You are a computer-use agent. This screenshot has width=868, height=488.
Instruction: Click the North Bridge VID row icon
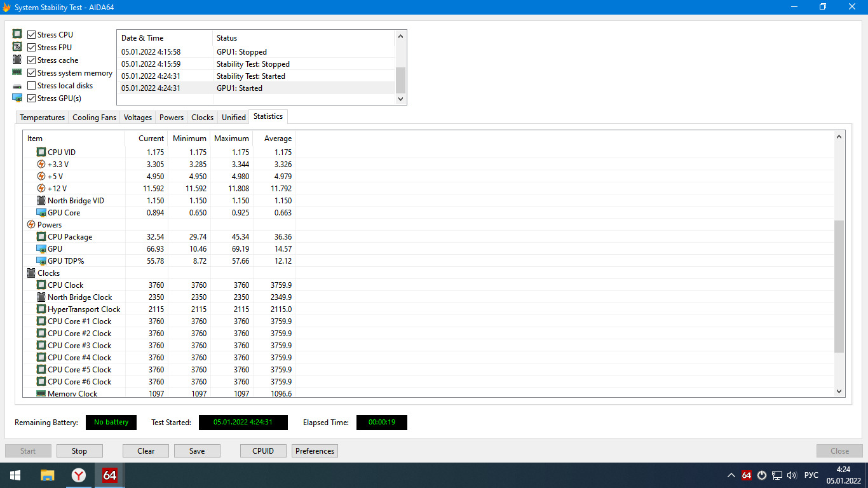(41, 200)
